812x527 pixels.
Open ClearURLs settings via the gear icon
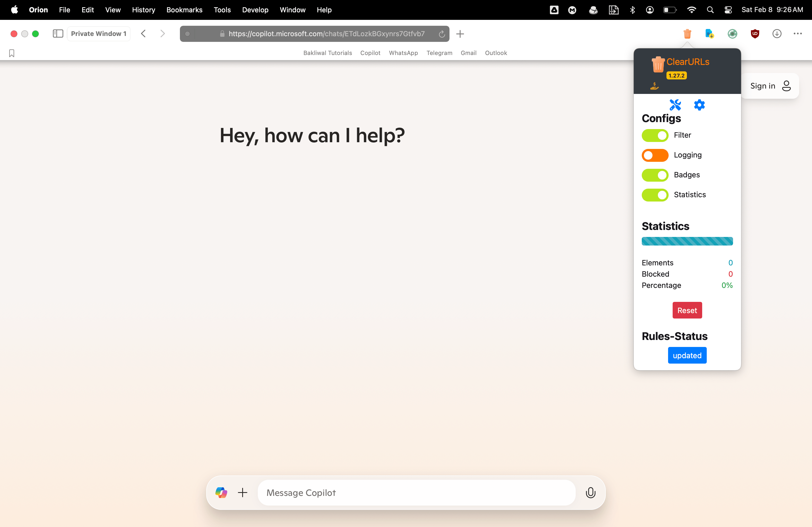pos(699,105)
